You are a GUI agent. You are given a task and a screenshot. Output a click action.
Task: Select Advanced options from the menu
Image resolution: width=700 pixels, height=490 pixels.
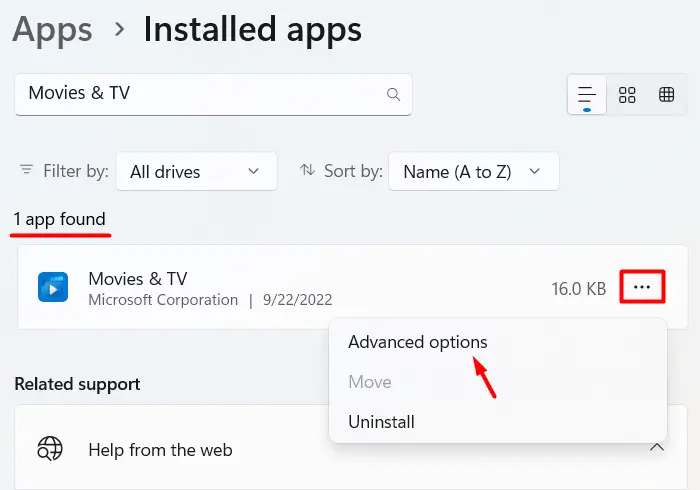pyautogui.click(x=417, y=342)
